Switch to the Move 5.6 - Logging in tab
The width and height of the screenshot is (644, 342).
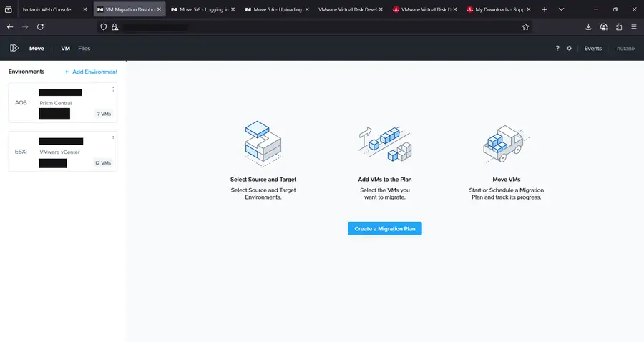[x=203, y=9]
